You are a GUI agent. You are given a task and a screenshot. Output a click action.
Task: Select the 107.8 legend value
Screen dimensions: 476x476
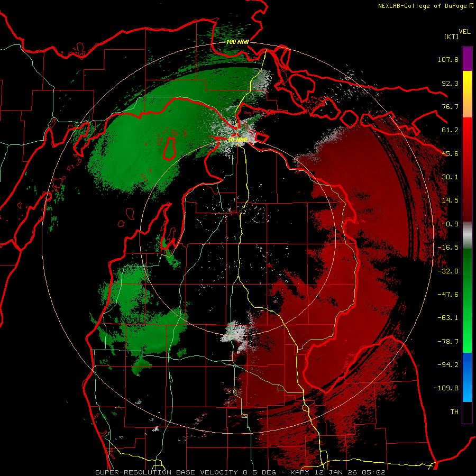(448, 59)
